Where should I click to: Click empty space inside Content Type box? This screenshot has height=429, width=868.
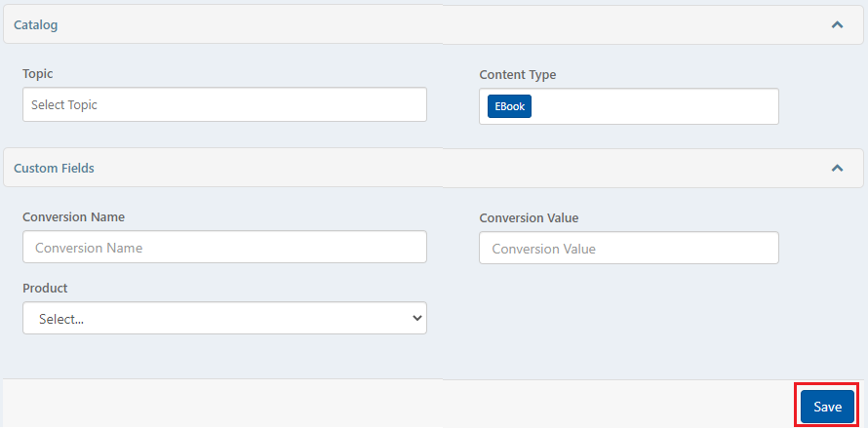click(x=653, y=106)
